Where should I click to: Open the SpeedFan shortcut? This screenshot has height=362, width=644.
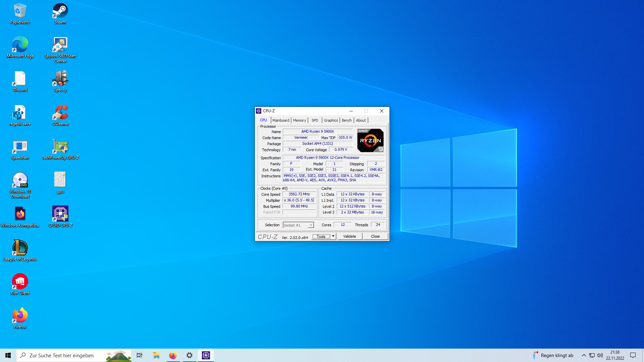(x=20, y=149)
